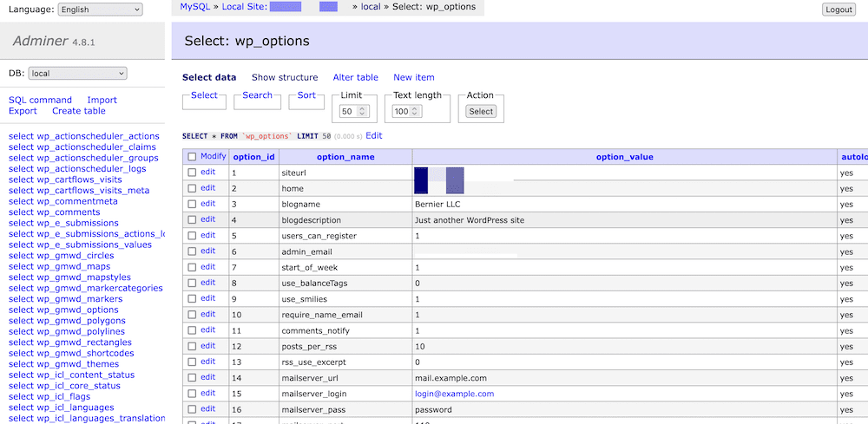
Task: Expand the Sort fieldset
Action: pos(306,95)
